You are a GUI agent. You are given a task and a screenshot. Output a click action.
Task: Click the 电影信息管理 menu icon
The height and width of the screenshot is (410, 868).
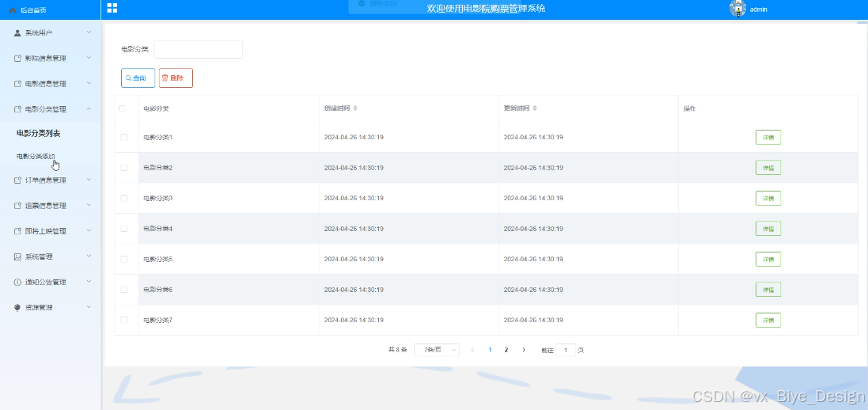[17, 84]
